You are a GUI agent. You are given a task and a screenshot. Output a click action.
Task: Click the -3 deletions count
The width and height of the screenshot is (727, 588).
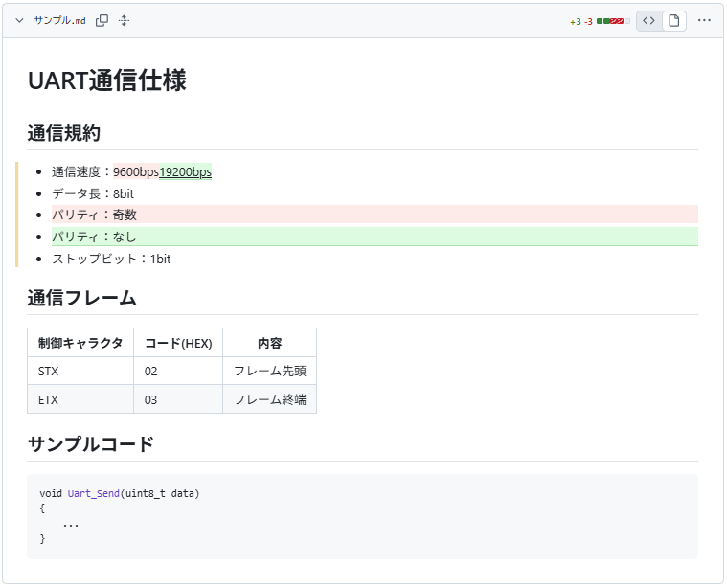pyautogui.click(x=588, y=22)
